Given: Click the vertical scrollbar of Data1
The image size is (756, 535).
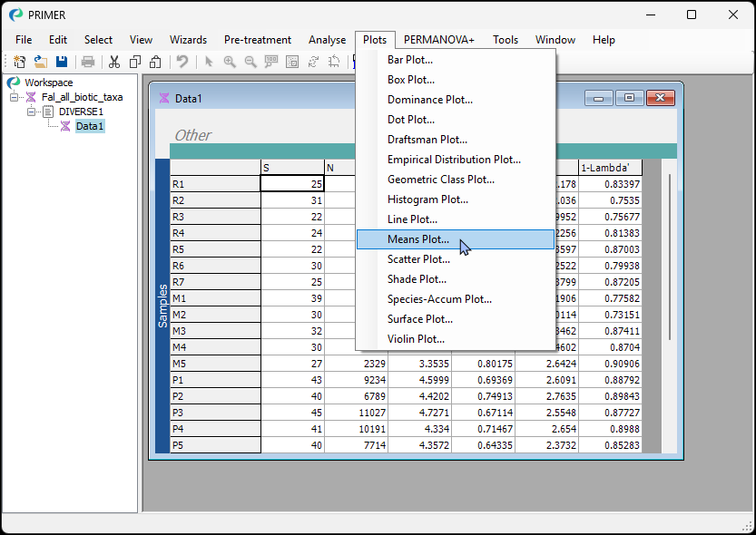Looking at the screenshot, I should coord(669,258).
